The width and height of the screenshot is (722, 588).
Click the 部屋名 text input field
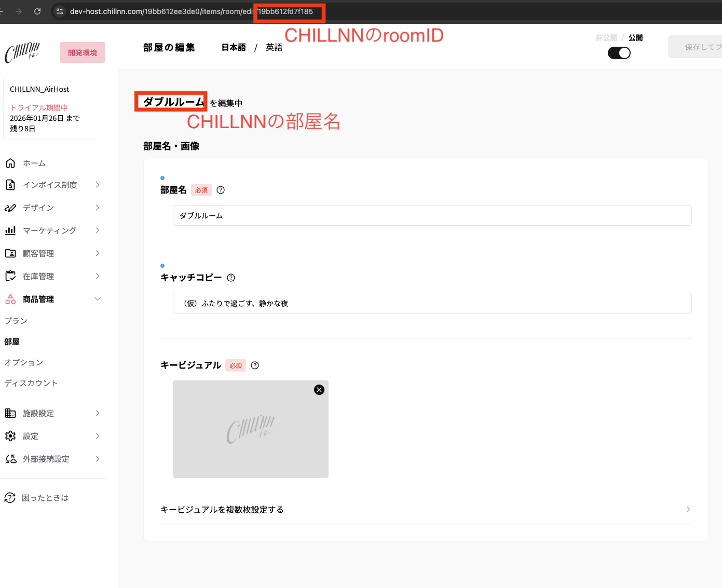(432, 215)
